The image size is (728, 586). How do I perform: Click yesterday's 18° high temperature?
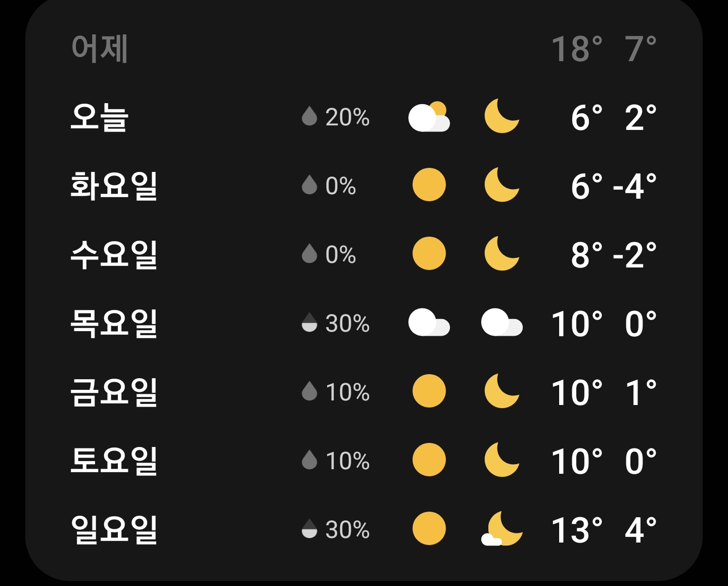(576, 49)
